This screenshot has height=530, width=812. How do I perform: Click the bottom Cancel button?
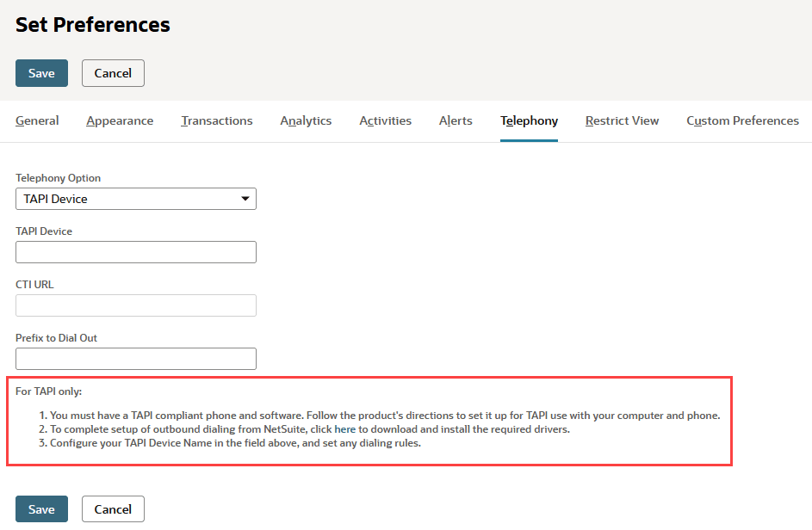pyautogui.click(x=113, y=509)
